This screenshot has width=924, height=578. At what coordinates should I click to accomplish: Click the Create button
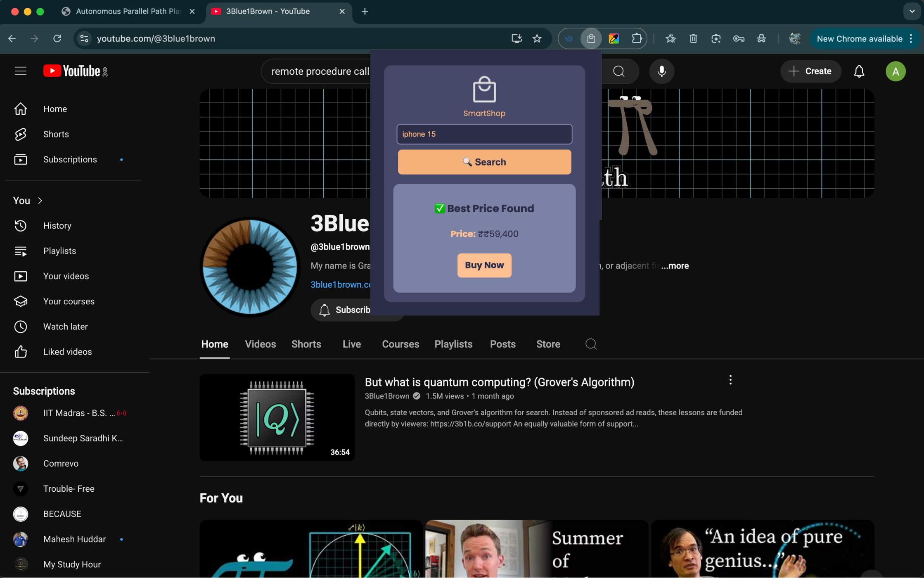coord(810,71)
